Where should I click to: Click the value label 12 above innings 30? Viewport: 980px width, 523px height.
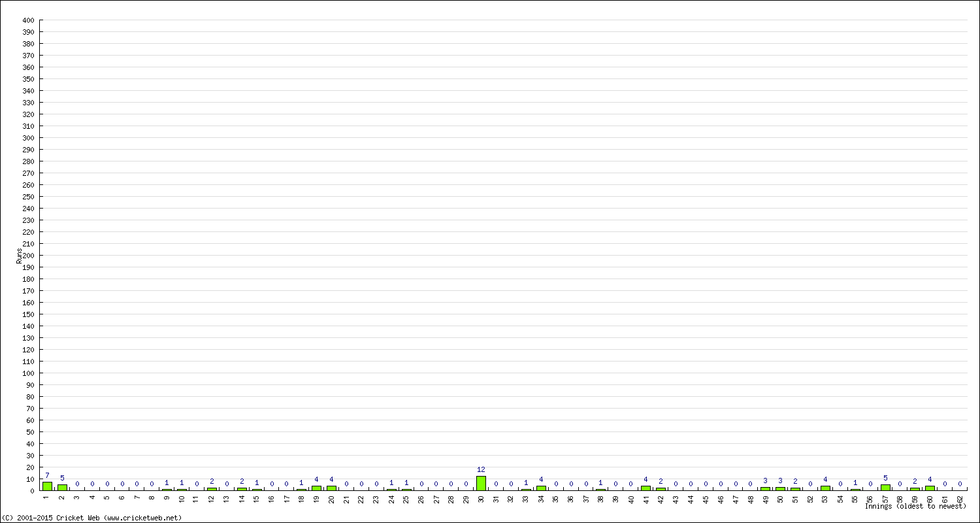pos(481,469)
